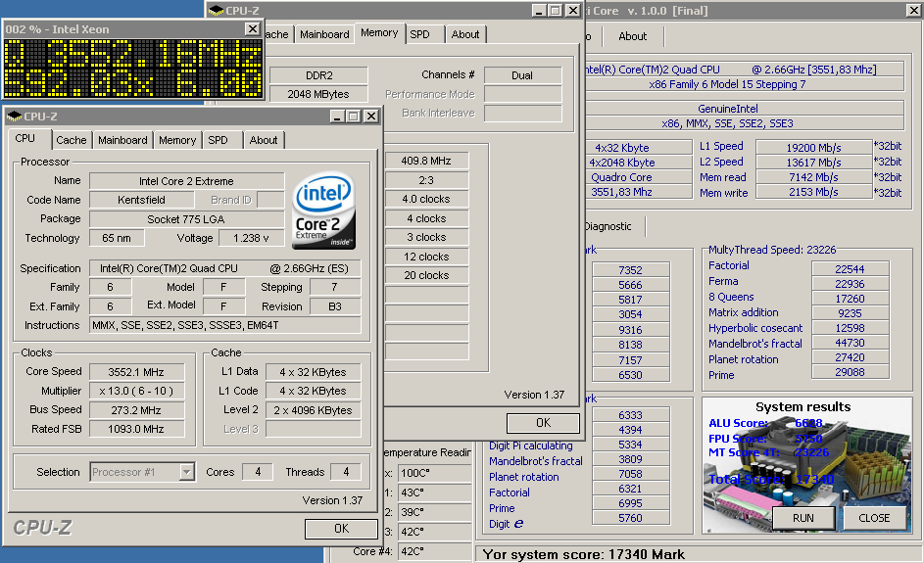
Task: Click the Mem read 7142 Mb/s value
Action: pyautogui.click(x=813, y=177)
